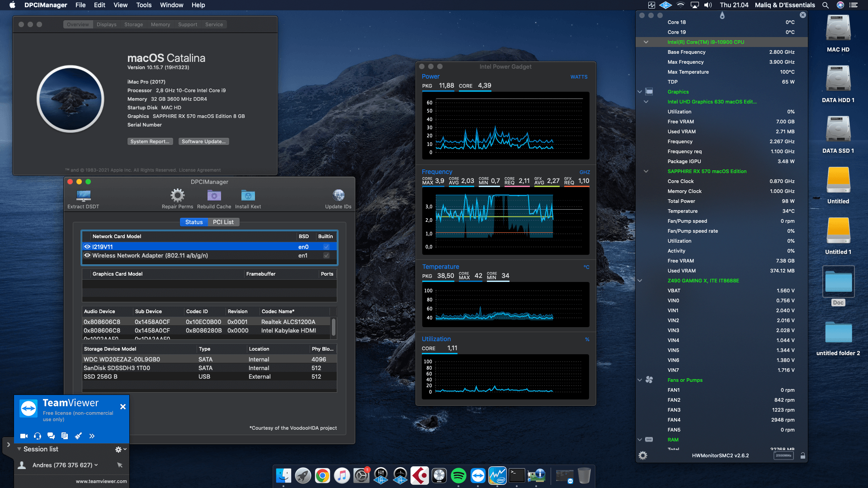Click the System Report button

(150, 141)
